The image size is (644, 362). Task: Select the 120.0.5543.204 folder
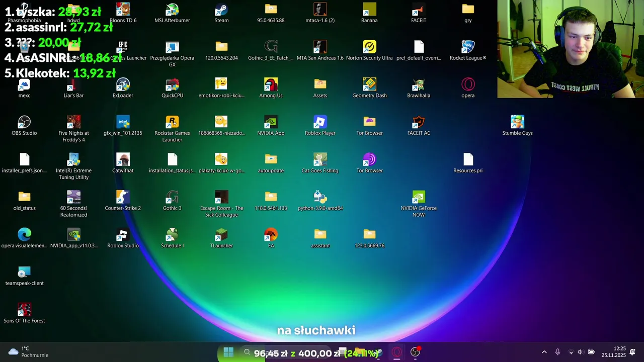pos(221,51)
